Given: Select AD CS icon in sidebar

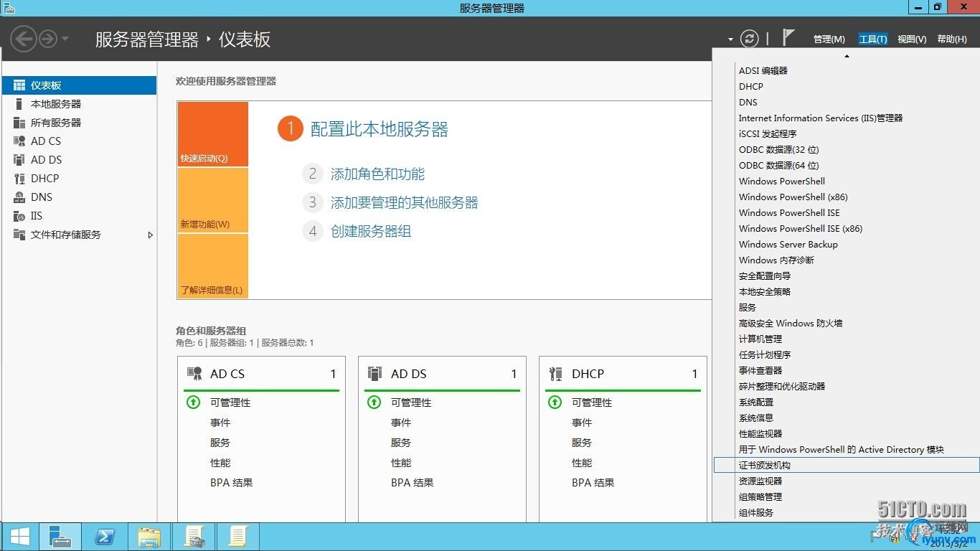Looking at the screenshot, I should tap(19, 141).
